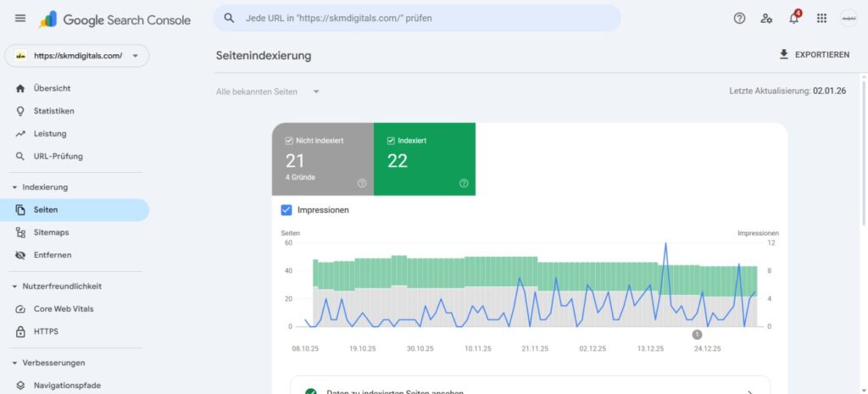Collapse the Verbesserungen section

(14, 363)
